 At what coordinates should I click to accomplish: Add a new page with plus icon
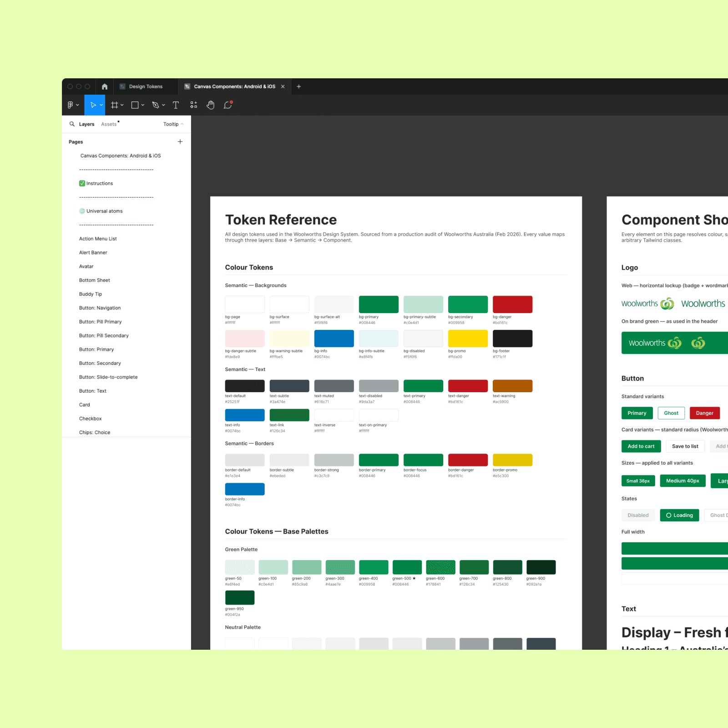click(x=180, y=142)
